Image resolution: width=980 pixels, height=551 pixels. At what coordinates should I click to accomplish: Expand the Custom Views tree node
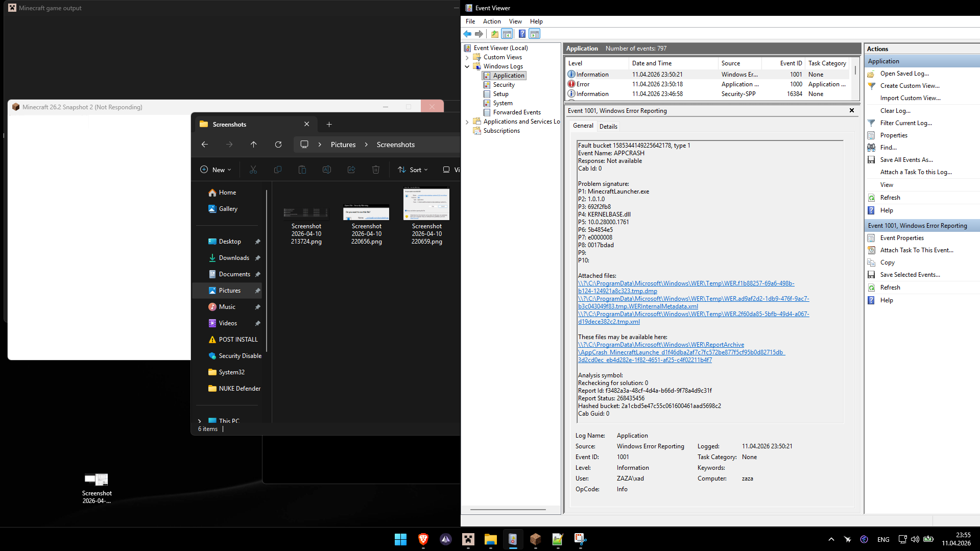coord(467,57)
